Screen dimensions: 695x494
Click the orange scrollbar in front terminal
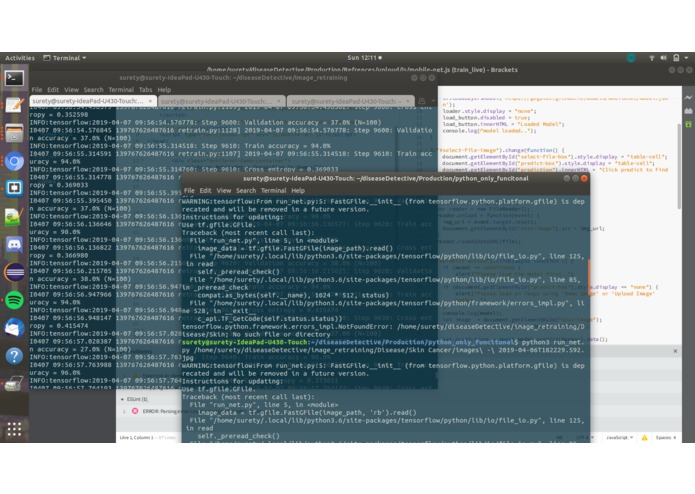click(589, 276)
